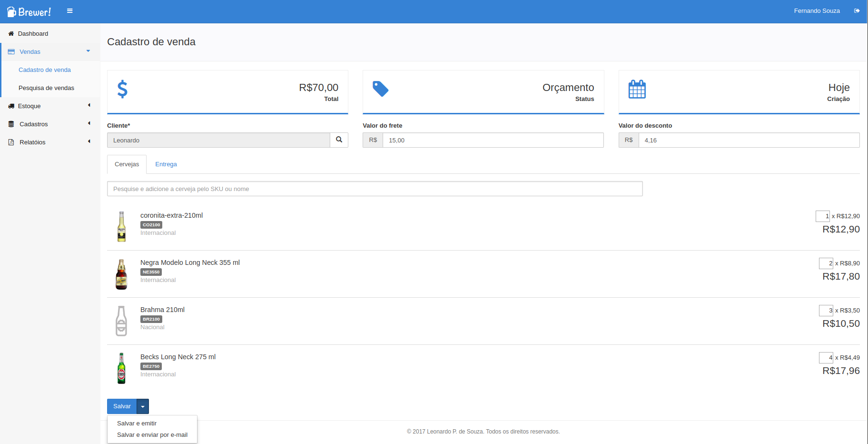The image size is (868, 444).
Task: Click Negra Modelo Long Neck 355 ml name
Action: pyautogui.click(x=190, y=262)
